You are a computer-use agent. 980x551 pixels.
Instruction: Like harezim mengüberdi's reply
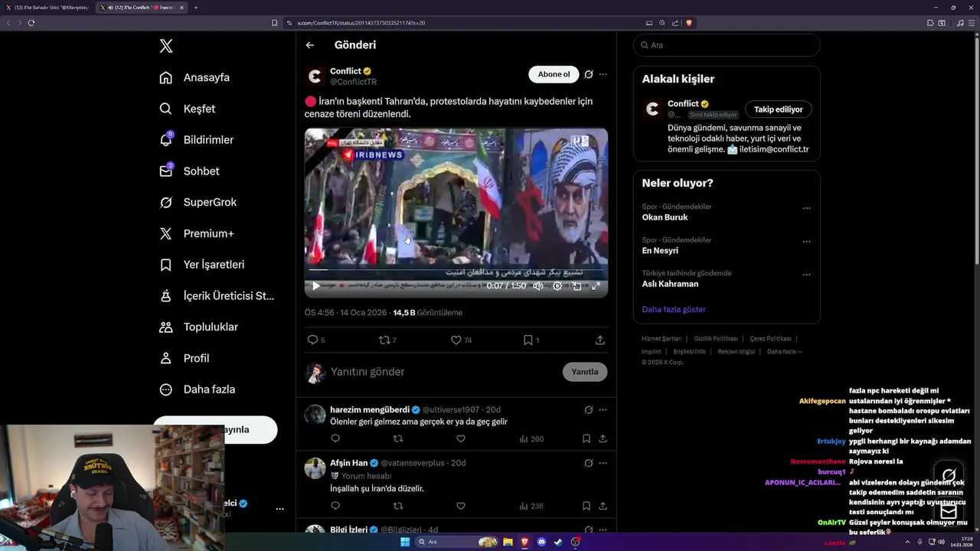[x=461, y=439]
